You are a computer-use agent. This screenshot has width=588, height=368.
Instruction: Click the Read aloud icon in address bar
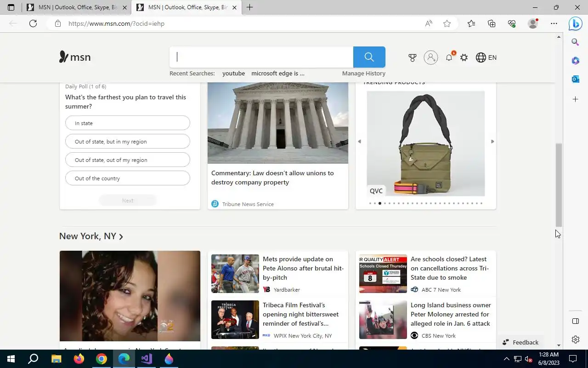(x=429, y=23)
